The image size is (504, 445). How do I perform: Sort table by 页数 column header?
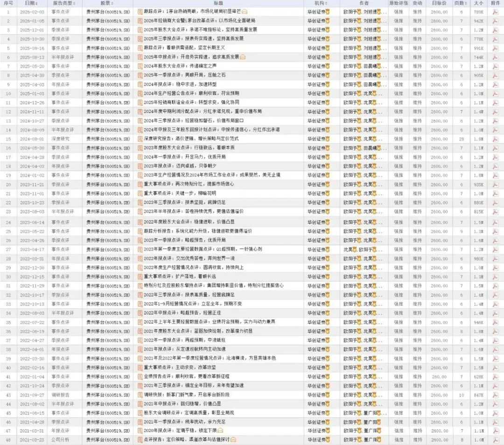[461, 3]
